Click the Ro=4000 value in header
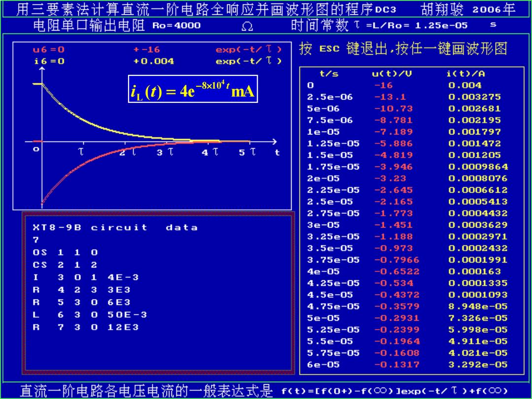Viewport: 532px width, 399px height. coord(176,26)
